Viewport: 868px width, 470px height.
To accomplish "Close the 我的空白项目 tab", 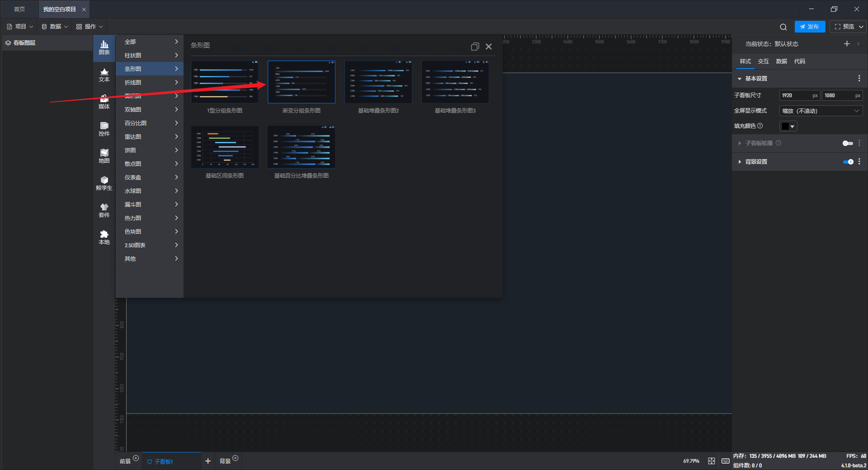I will [84, 9].
